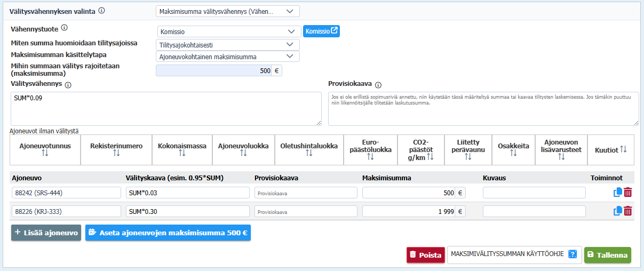The image size is (644, 271).
Task: Click the maksimisumma 500 € input field
Action: click(213, 70)
